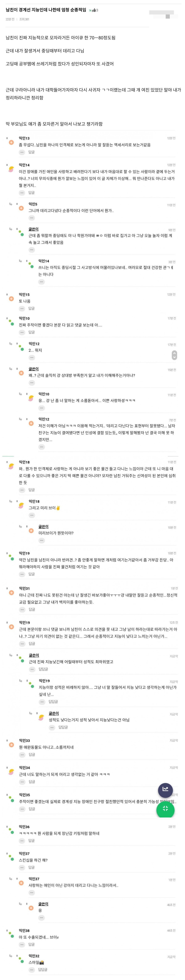The width and height of the screenshot is (185, 980).
Task: Click thumbs-up icon beside the post title
Action: point(94,10)
